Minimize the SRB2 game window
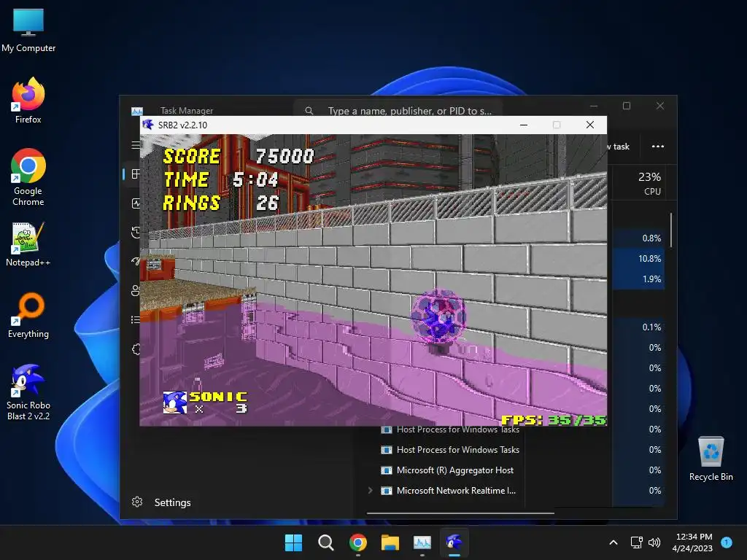Viewport: 747px width, 560px height. [x=524, y=125]
